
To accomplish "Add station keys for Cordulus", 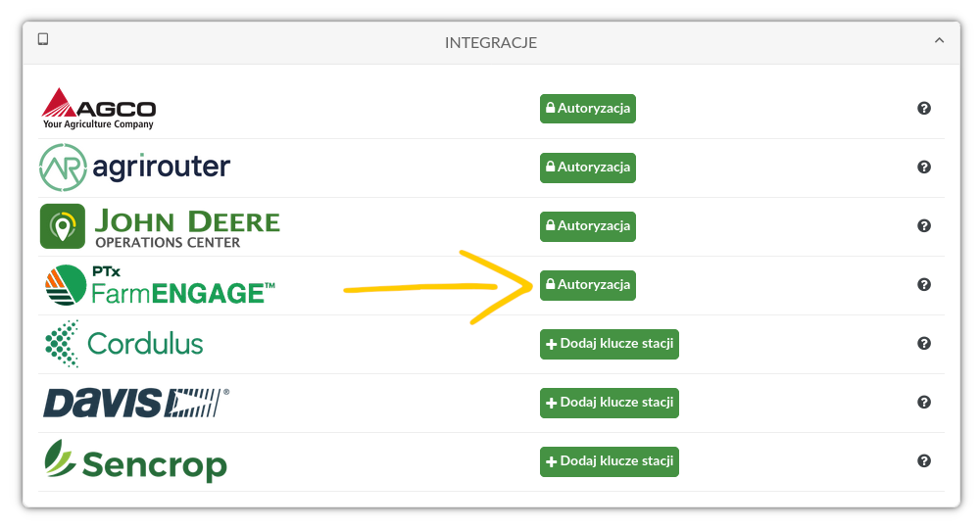I will click(x=609, y=344).
